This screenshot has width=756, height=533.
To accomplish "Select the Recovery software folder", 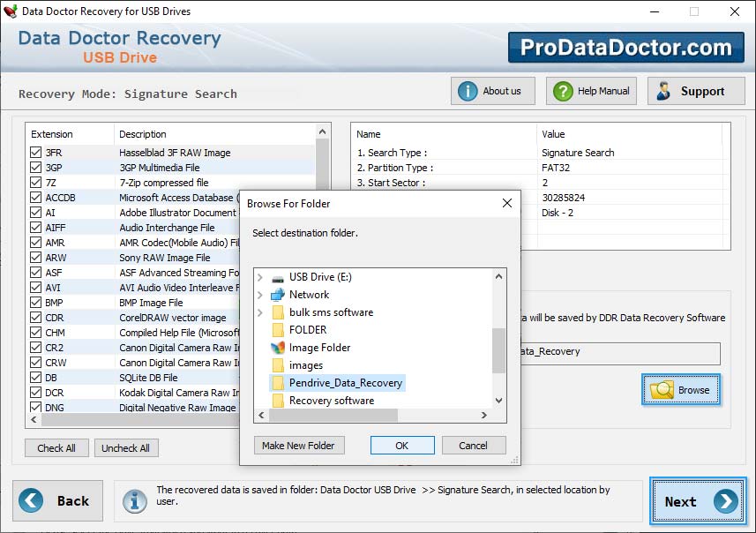I will click(x=332, y=401).
